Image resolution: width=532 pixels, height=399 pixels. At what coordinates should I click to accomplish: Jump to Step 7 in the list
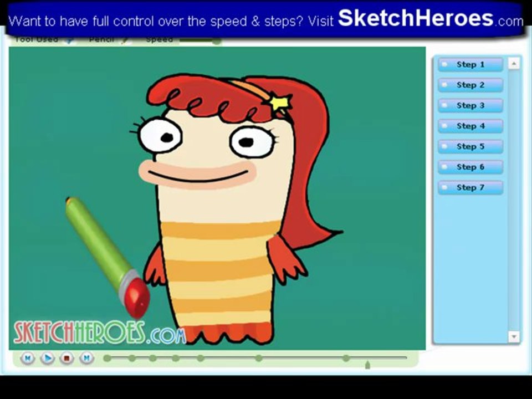point(470,187)
